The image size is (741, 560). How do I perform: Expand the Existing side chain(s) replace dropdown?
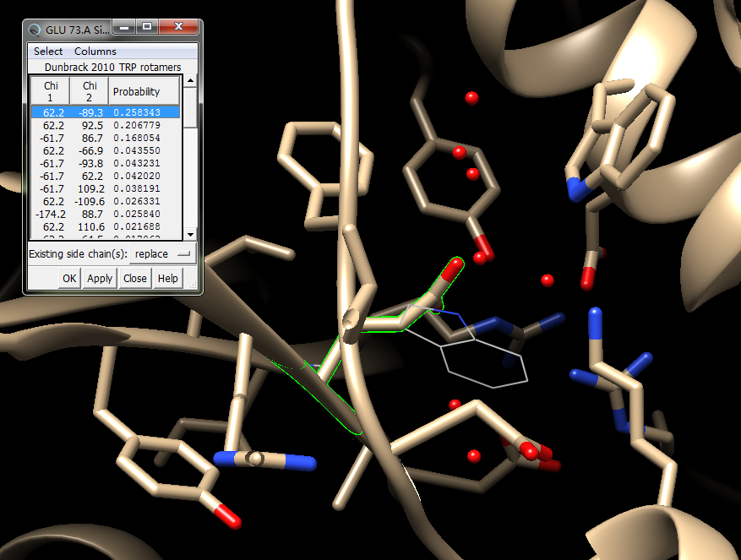163,253
